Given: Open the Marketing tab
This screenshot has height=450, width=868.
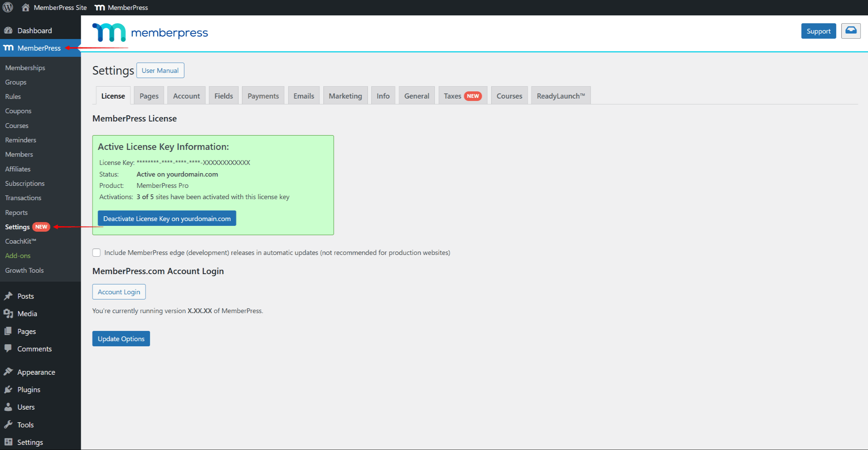Looking at the screenshot, I should (345, 96).
